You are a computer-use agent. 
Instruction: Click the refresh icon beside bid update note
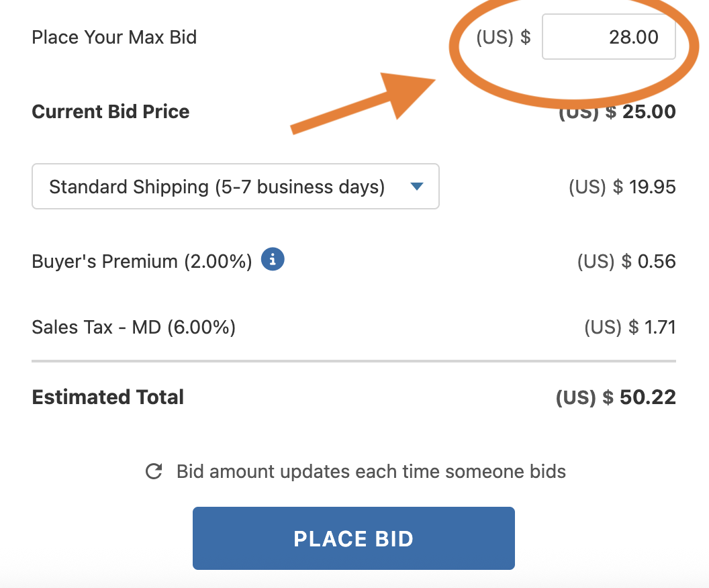pyautogui.click(x=154, y=471)
